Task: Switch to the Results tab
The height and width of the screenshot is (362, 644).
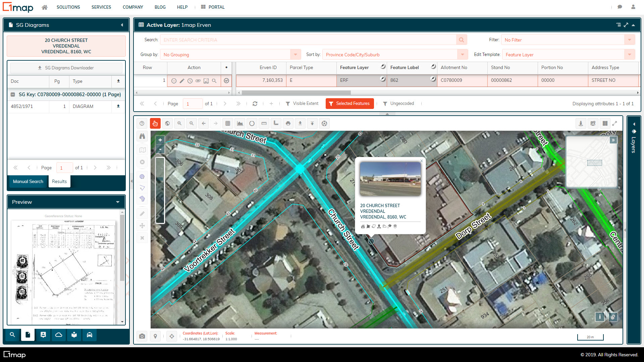Action: [x=59, y=181]
